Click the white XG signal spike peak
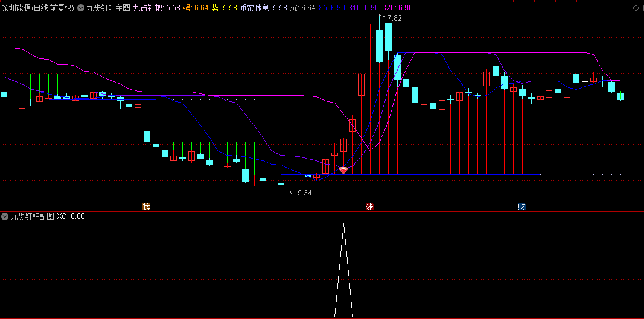Screen dimensions: 644x319 [343, 225]
